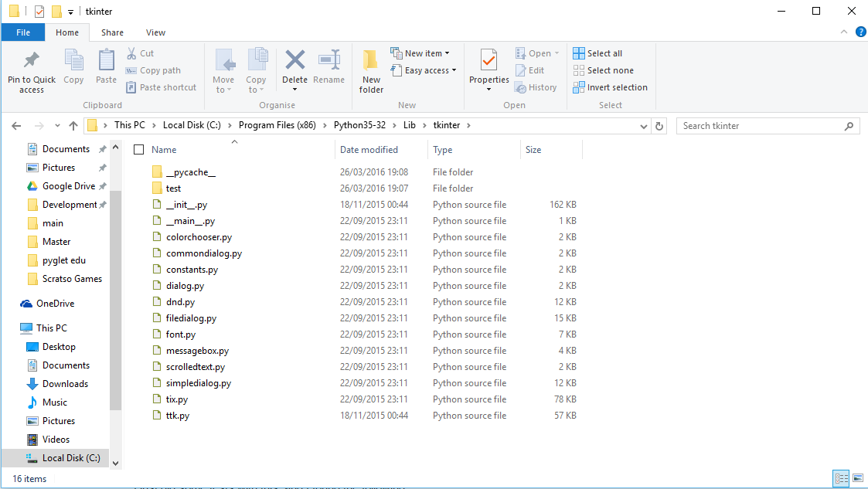Open the Copy to dropdown
The image size is (868, 489).
click(x=256, y=71)
